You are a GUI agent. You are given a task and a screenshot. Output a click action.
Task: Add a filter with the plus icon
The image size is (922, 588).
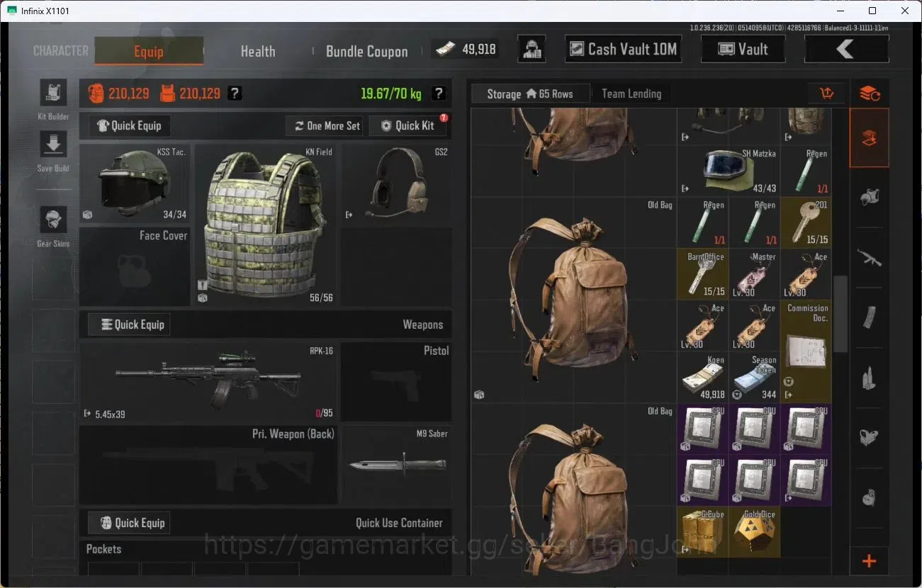(870, 561)
